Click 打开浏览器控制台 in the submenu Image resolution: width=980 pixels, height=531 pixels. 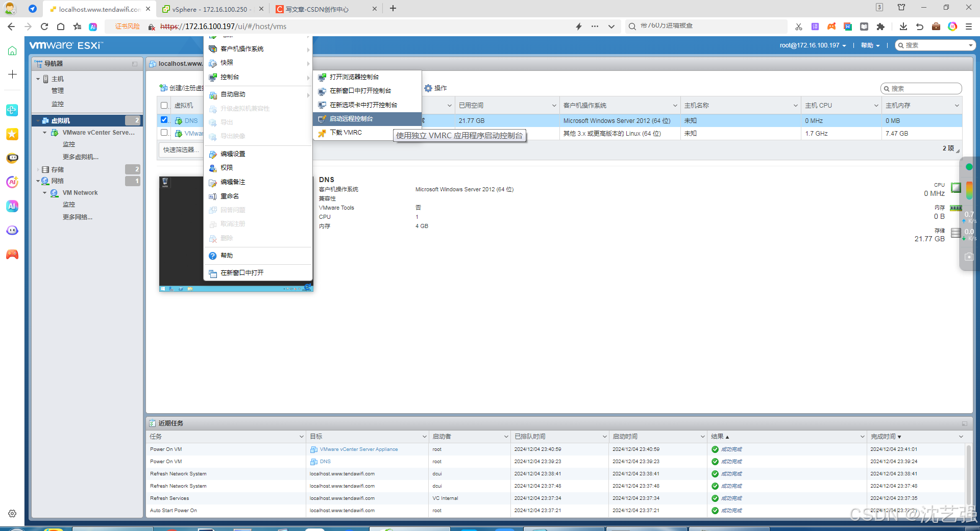tap(367, 77)
